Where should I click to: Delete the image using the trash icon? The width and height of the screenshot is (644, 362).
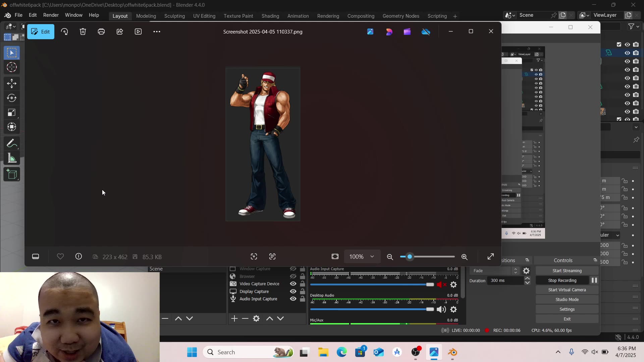[x=83, y=31]
